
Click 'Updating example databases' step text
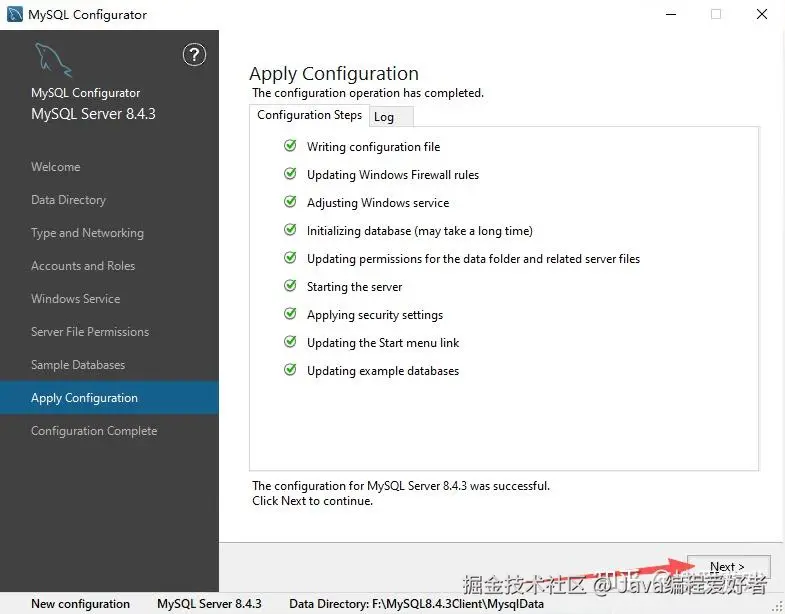click(x=383, y=371)
